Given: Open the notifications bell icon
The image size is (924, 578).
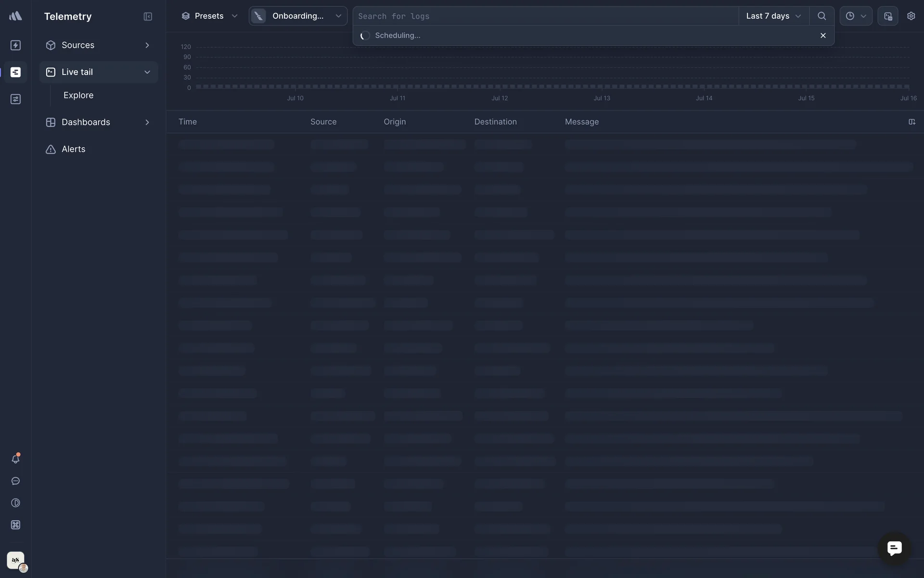Looking at the screenshot, I should (x=15, y=459).
